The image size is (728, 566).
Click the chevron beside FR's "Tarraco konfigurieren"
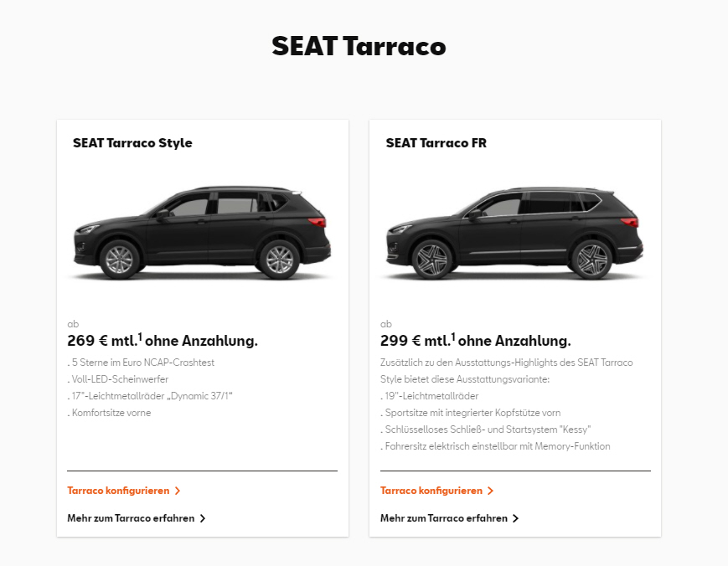491,491
